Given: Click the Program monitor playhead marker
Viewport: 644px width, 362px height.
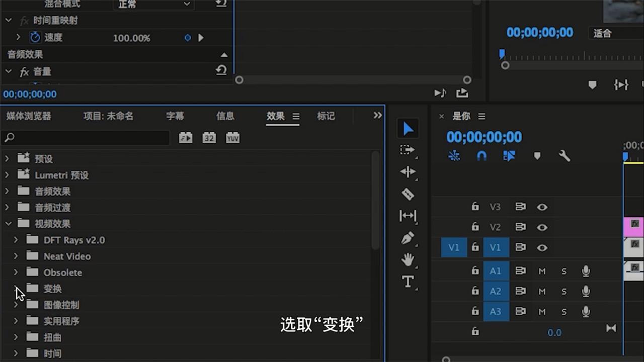Looking at the screenshot, I should click(502, 54).
